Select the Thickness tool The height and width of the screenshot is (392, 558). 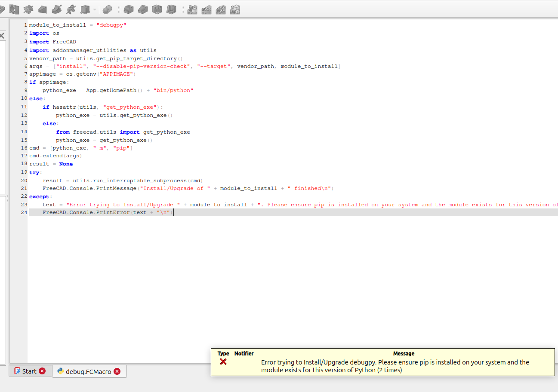[x=171, y=9]
